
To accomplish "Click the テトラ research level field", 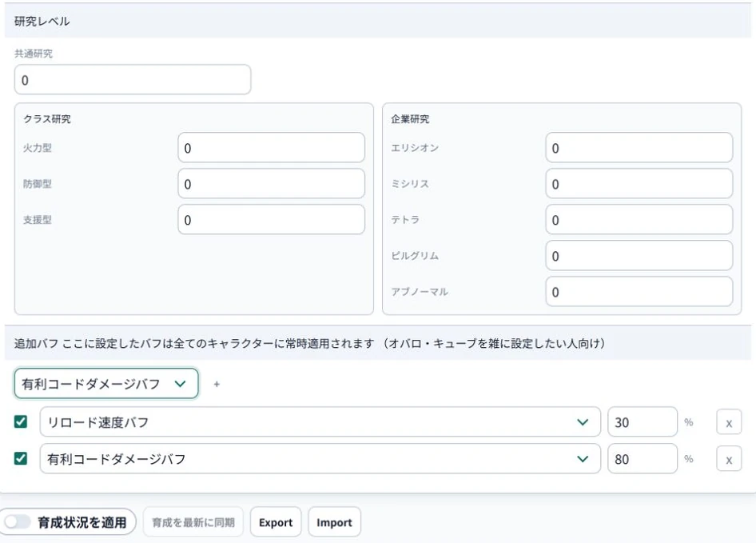I will [639, 220].
